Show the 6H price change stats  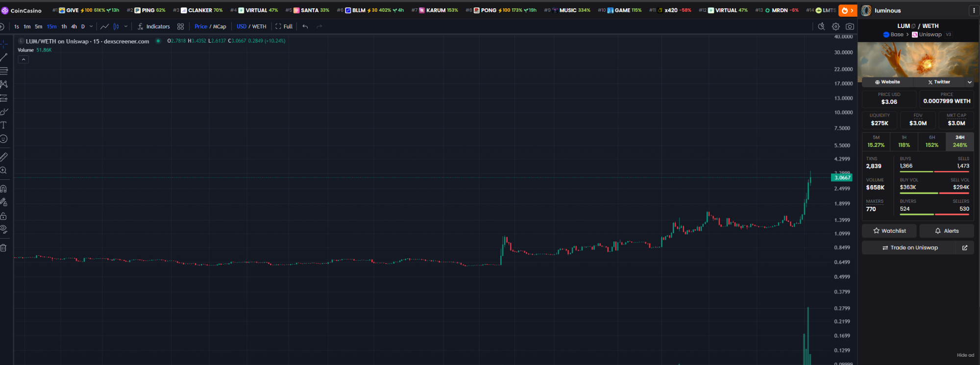pos(932,142)
